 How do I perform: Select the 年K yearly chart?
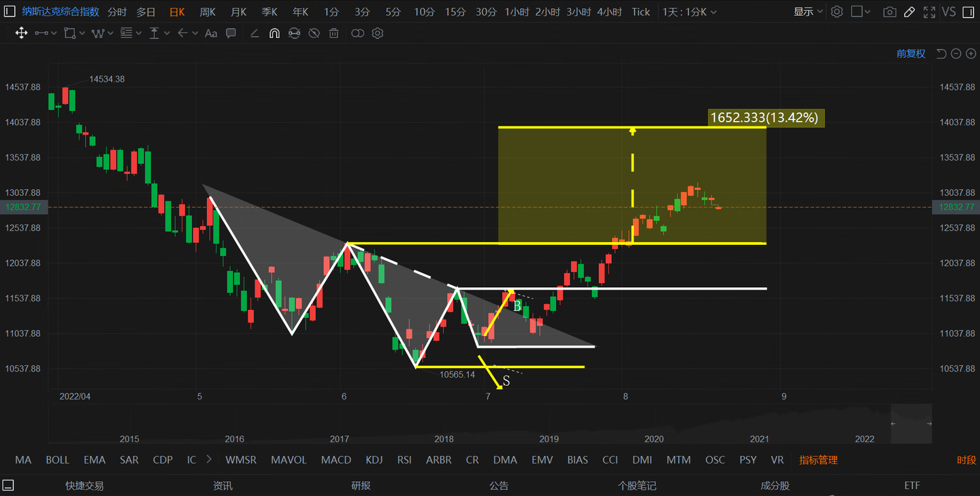coord(300,12)
